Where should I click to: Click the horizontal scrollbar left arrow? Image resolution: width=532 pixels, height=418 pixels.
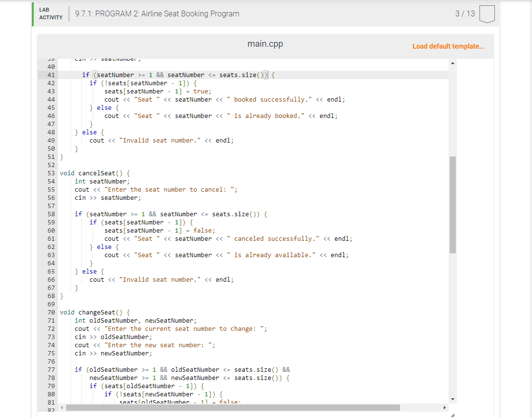[x=62, y=407]
